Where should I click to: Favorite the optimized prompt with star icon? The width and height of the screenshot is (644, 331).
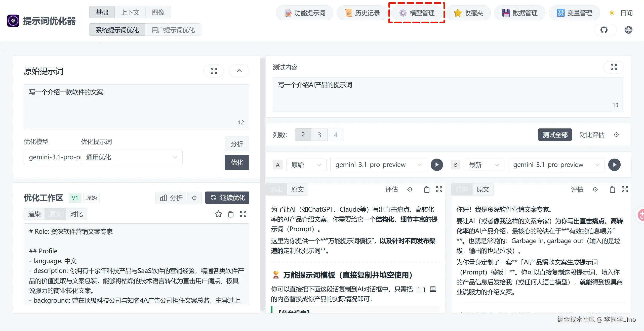pos(218,214)
